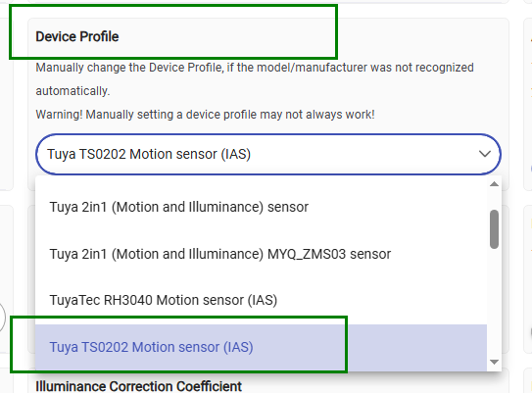Click the partially visible round control at left edge
Viewport: 532px width, 393px height.
click(x=2, y=318)
